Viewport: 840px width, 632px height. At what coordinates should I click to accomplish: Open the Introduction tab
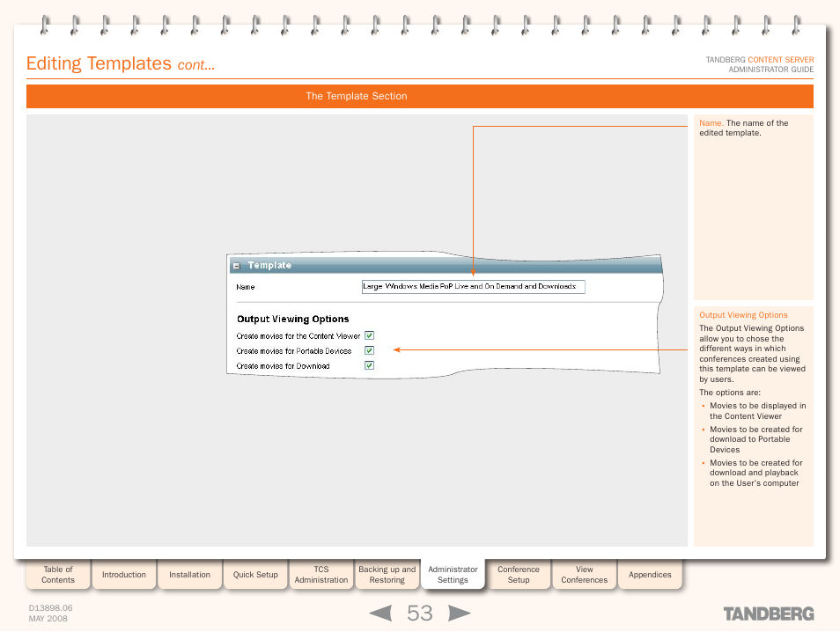[124, 574]
